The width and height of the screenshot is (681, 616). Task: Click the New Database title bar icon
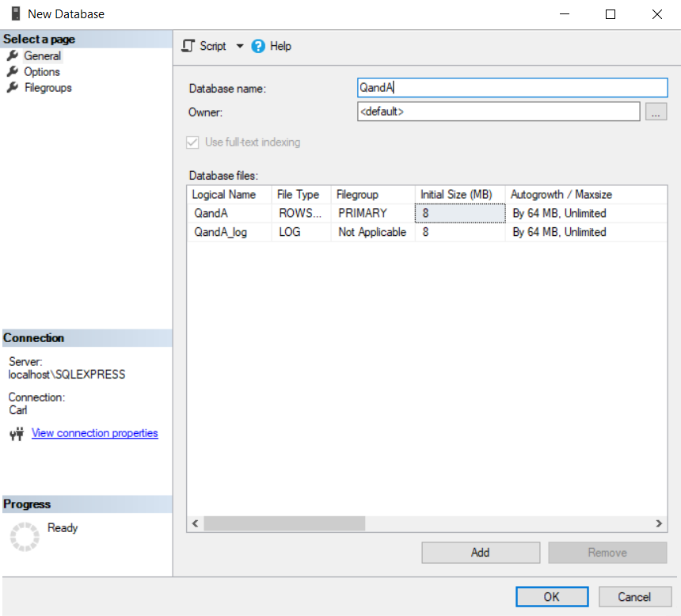(15, 13)
